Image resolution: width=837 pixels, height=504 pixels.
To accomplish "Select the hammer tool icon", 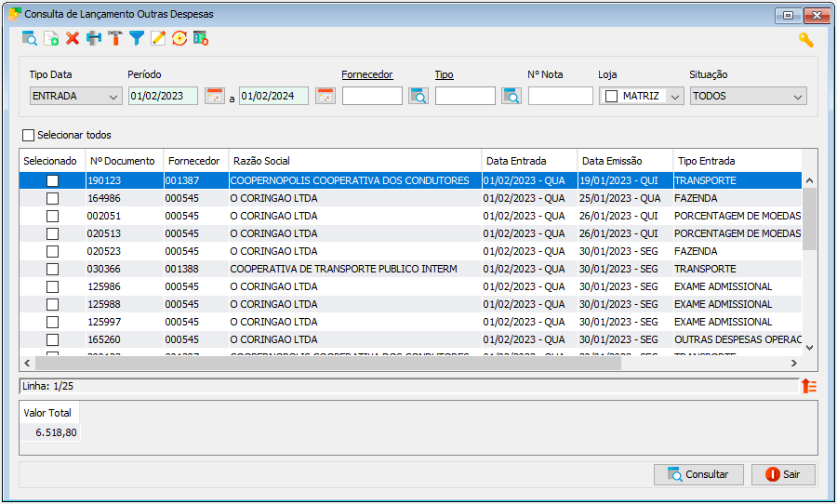I will [x=115, y=38].
